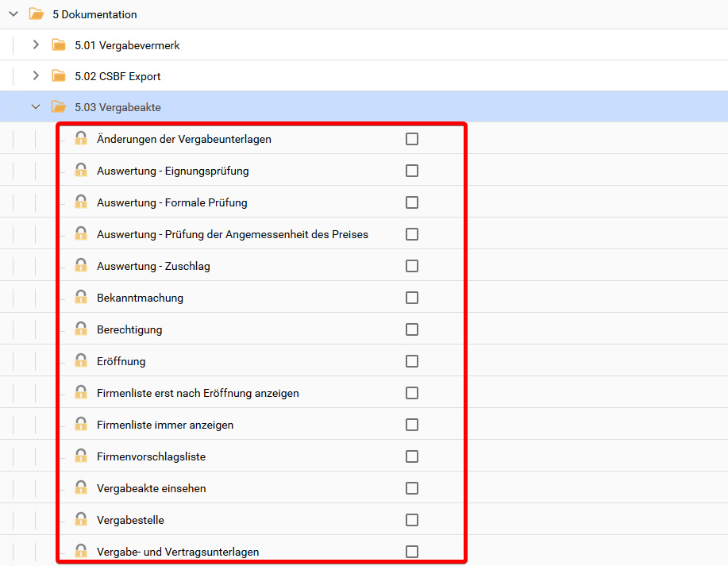Select Firmenliste erst nach Eröffnung anzeigen text

198,393
